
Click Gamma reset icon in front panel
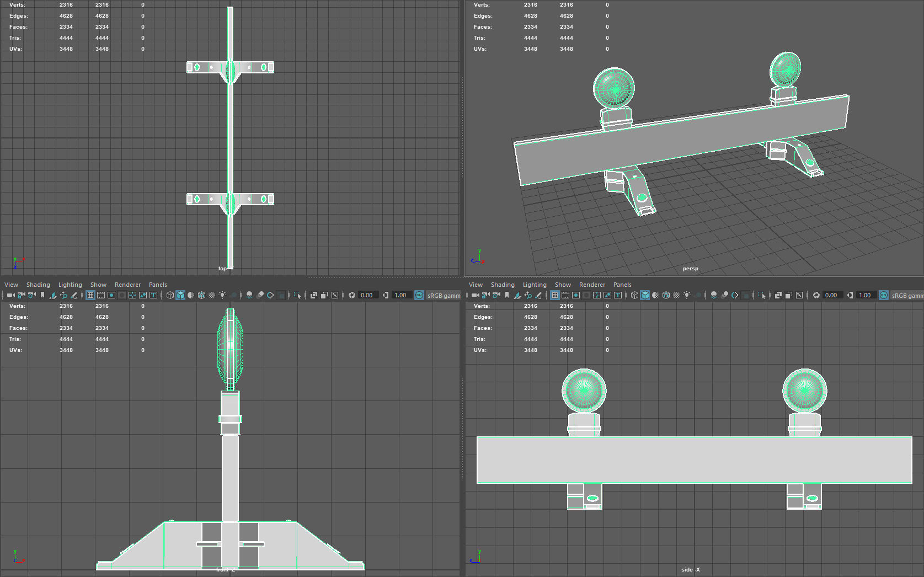pos(386,295)
